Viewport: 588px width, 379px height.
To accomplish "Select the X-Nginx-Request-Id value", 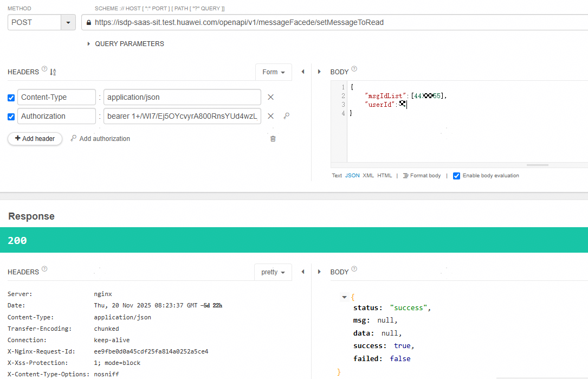I will 151,351.
